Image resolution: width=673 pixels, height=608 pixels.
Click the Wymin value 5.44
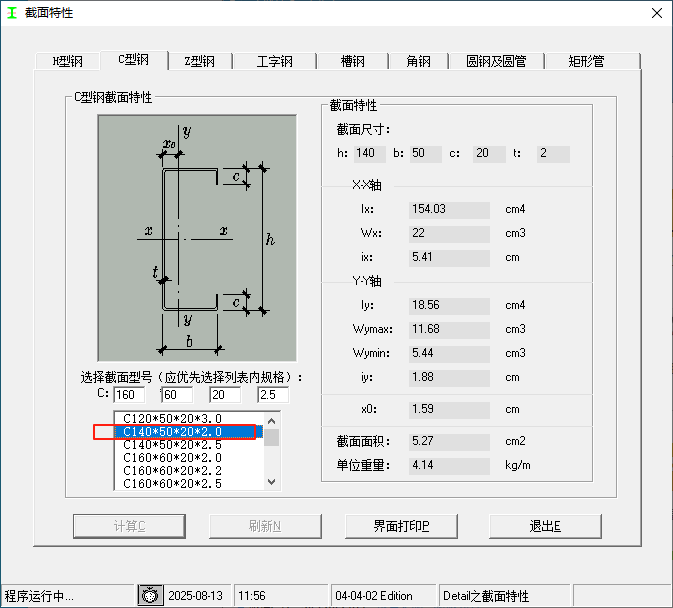tap(449, 354)
